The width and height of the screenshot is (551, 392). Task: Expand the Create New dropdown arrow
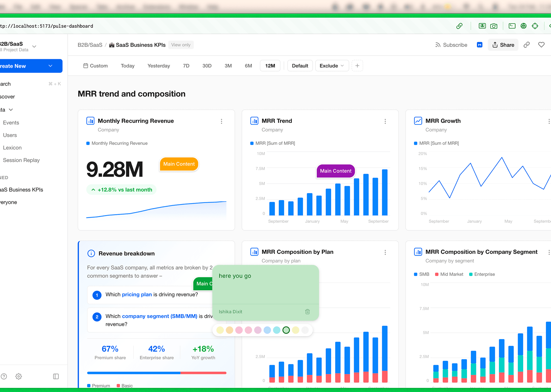[x=50, y=66]
